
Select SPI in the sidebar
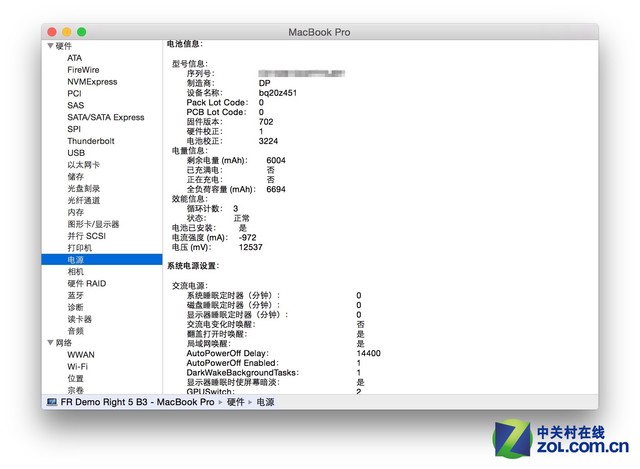pyautogui.click(x=74, y=129)
